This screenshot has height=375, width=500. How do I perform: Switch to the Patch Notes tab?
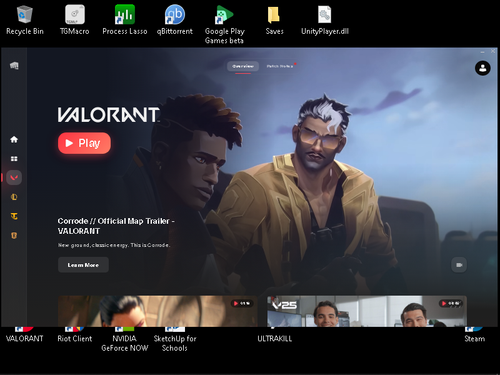(280, 66)
